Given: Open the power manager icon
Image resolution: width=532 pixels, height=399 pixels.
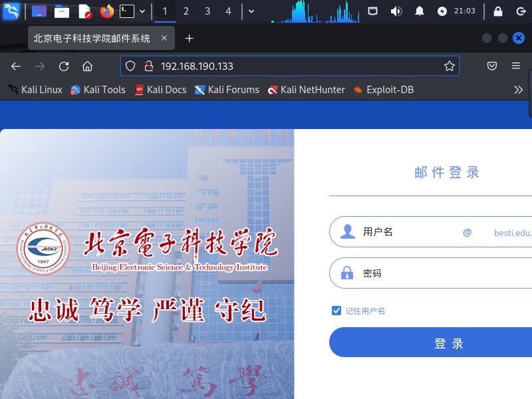Looking at the screenshot, I should [442, 11].
